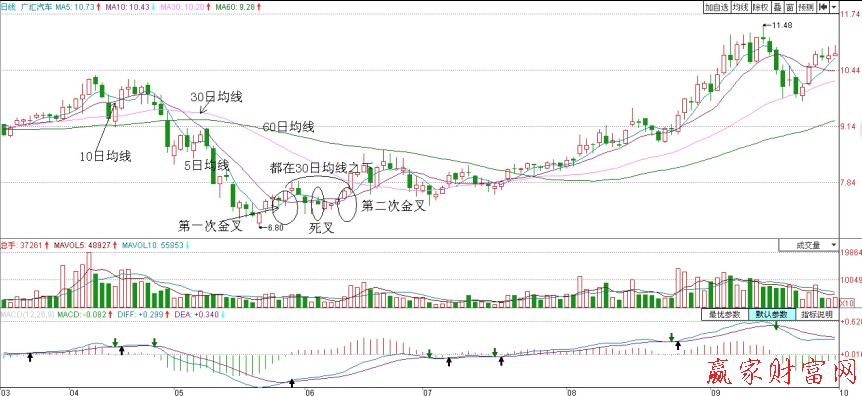This screenshot has height=396, width=862.
Task: Click the jump-to-start arrow icon
Action: tap(823, 7)
